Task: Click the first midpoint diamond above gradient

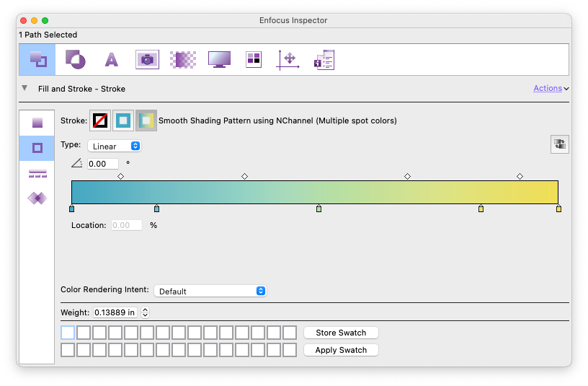Action: [120, 176]
